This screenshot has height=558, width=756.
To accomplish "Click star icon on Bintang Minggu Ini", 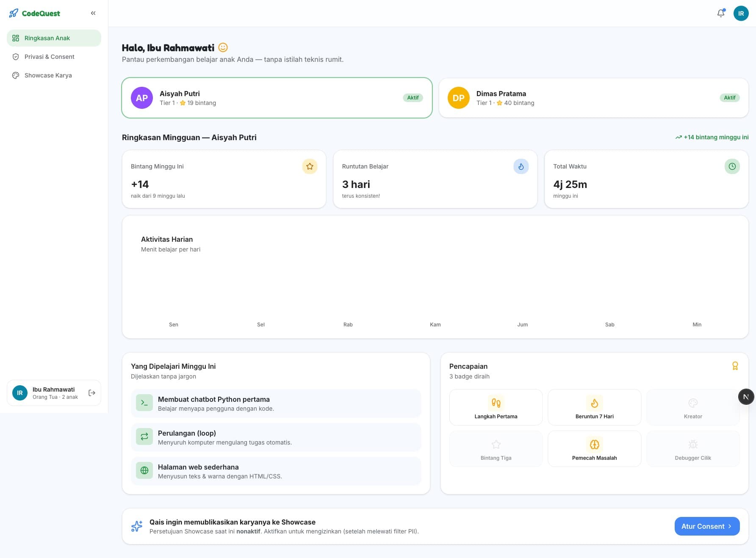I will [x=310, y=166].
